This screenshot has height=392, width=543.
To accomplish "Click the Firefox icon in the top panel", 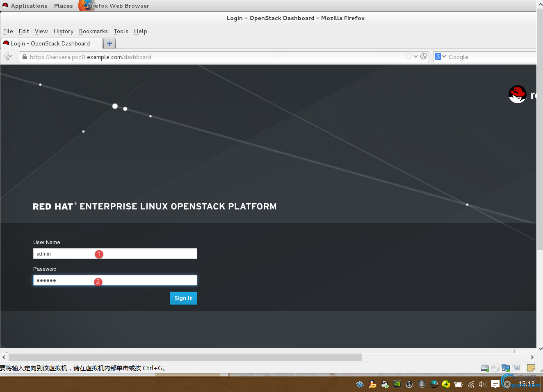I will (x=86, y=5).
